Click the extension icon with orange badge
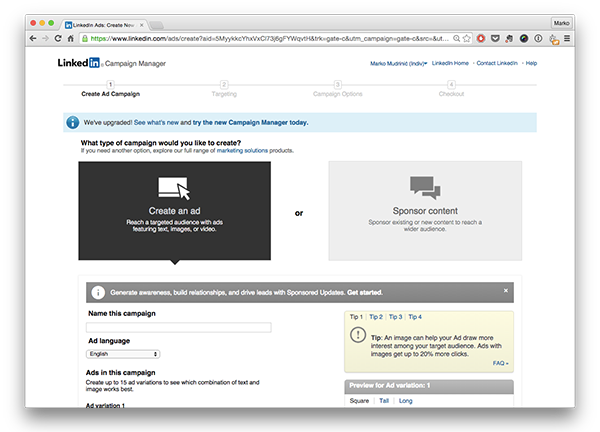Screen dimensions: 600x432 point(554,39)
